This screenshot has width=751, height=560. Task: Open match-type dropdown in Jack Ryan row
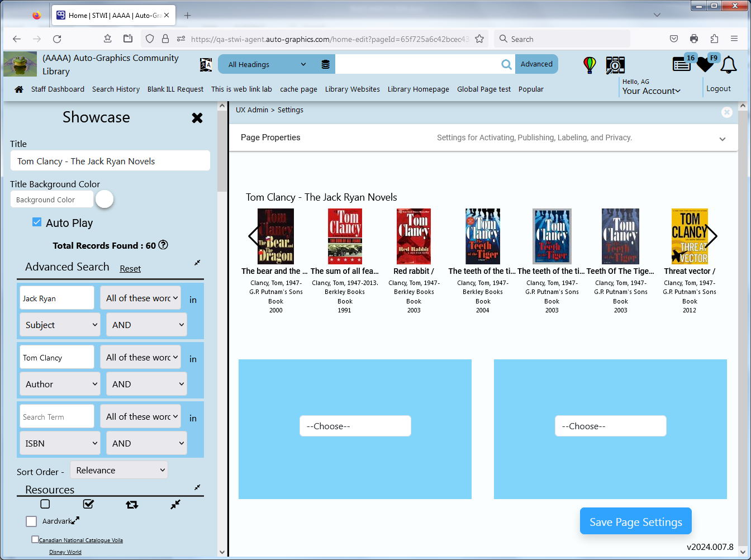[x=140, y=298]
